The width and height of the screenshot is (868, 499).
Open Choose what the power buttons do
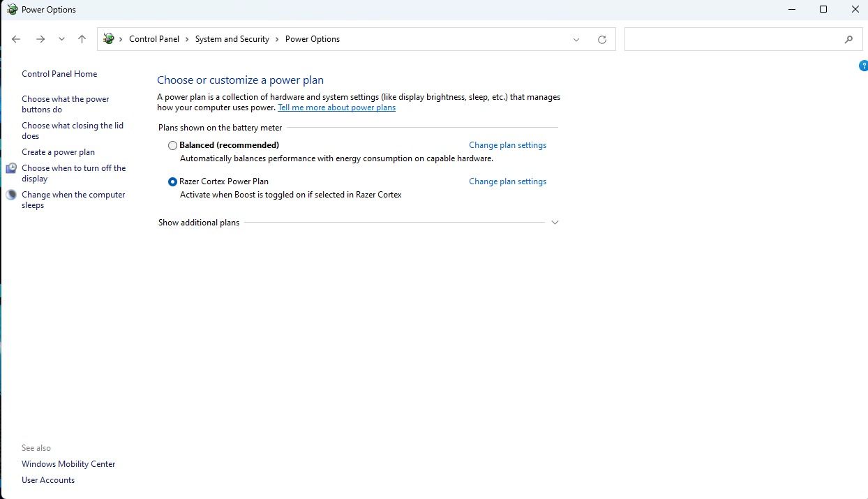click(x=66, y=104)
